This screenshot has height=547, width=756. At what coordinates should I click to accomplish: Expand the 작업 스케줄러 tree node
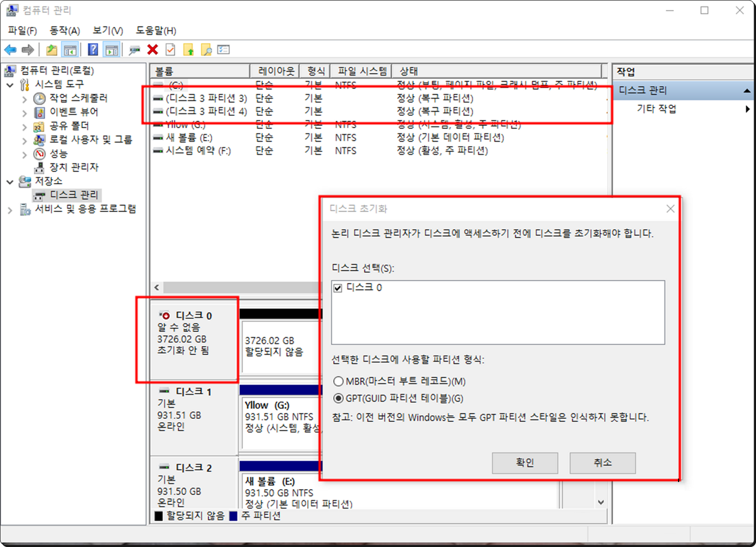pyautogui.click(x=24, y=99)
